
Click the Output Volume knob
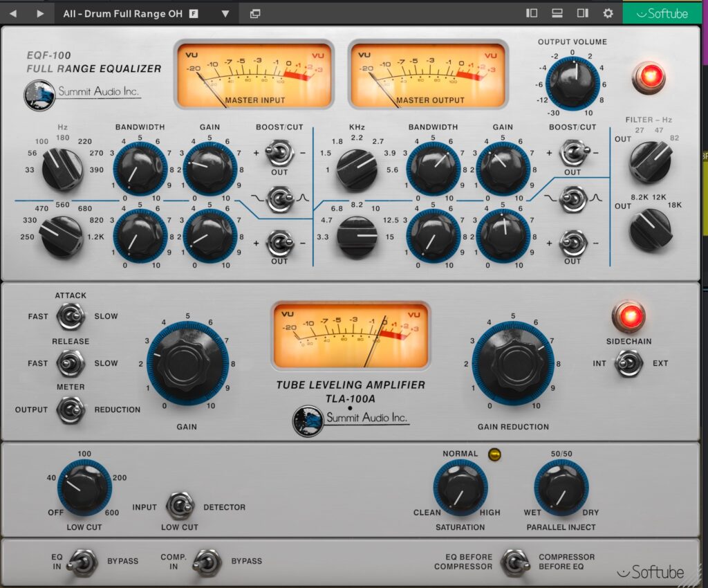click(x=572, y=82)
